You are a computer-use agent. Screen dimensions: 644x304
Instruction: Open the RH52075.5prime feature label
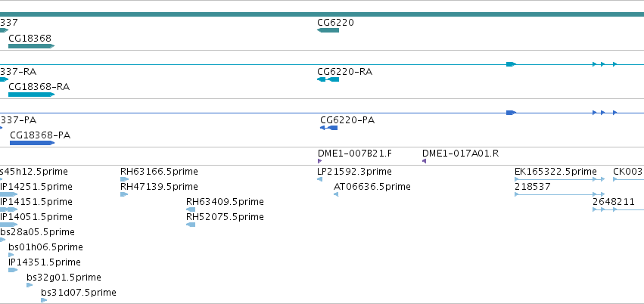(x=225, y=216)
